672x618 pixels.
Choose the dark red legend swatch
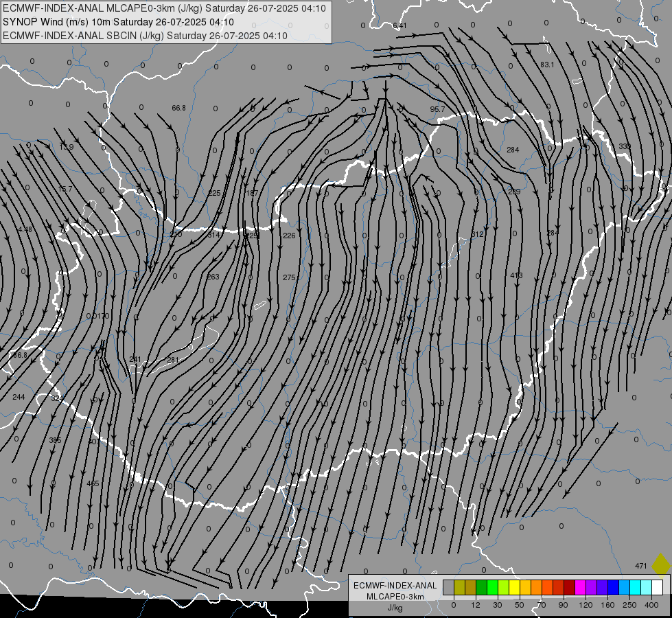[570, 588]
